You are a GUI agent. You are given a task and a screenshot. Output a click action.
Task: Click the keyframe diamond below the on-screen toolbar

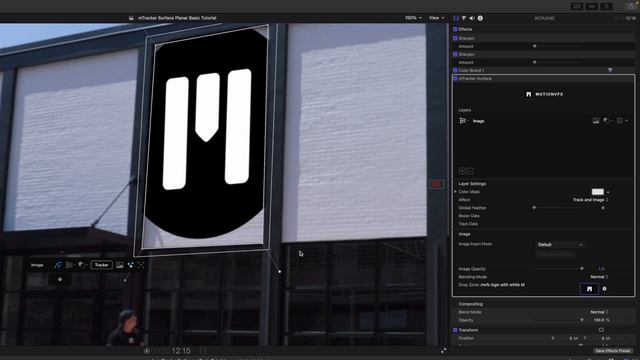pos(60,279)
